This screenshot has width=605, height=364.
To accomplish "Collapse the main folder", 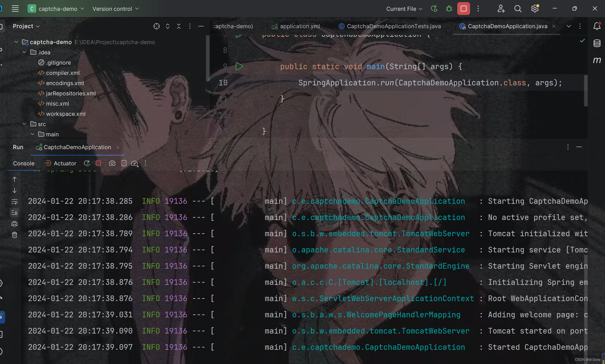I will (x=32, y=134).
